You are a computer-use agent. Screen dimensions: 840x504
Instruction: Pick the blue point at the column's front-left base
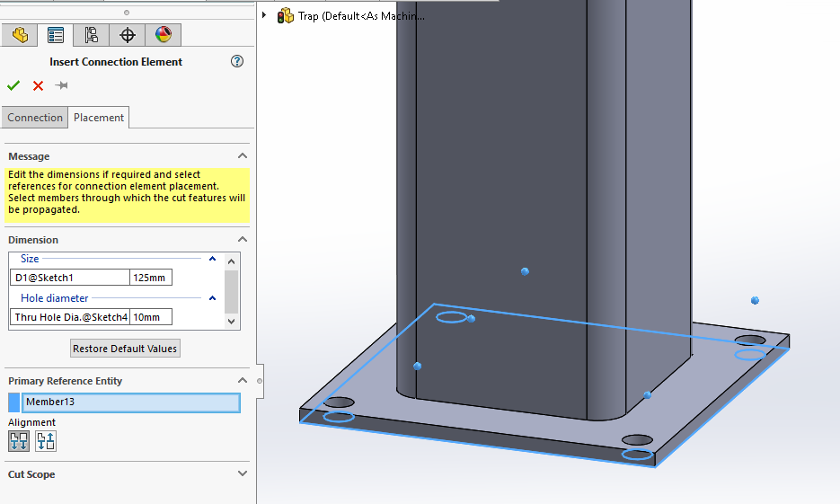(x=418, y=367)
